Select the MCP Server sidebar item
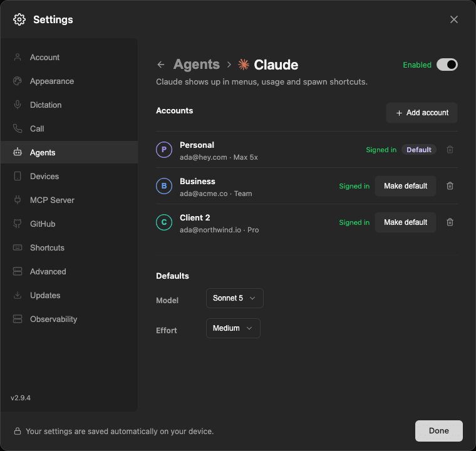The image size is (476, 451). (x=70, y=200)
